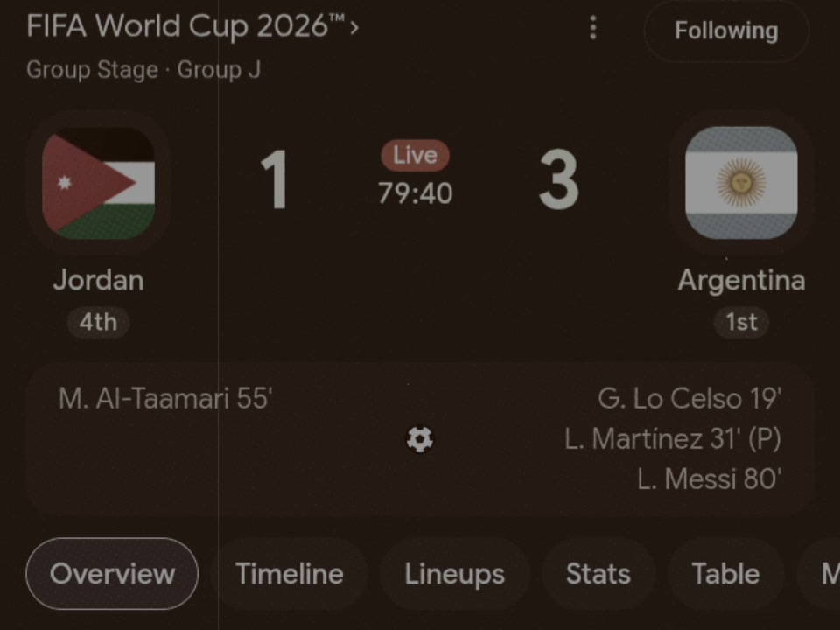The image size is (840, 630).
Task: Click the Argentina team name
Action: [x=741, y=280]
